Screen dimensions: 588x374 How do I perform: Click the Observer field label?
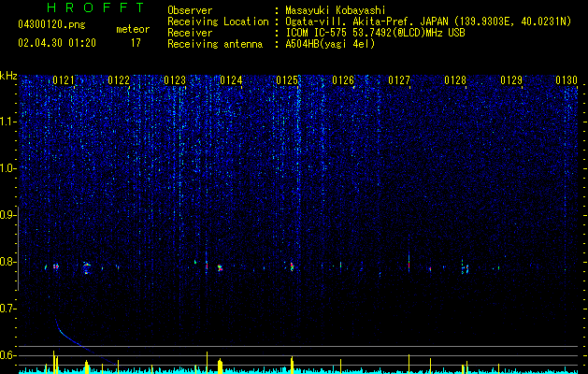(x=190, y=10)
